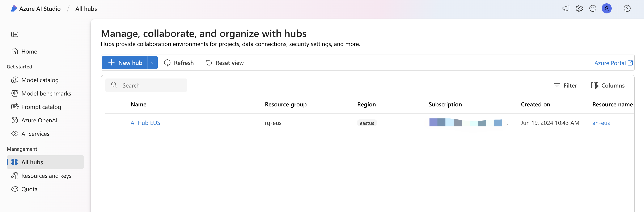This screenshot has width=644, height=212.
Task: Focus the hub Search field
Action: 146,85
